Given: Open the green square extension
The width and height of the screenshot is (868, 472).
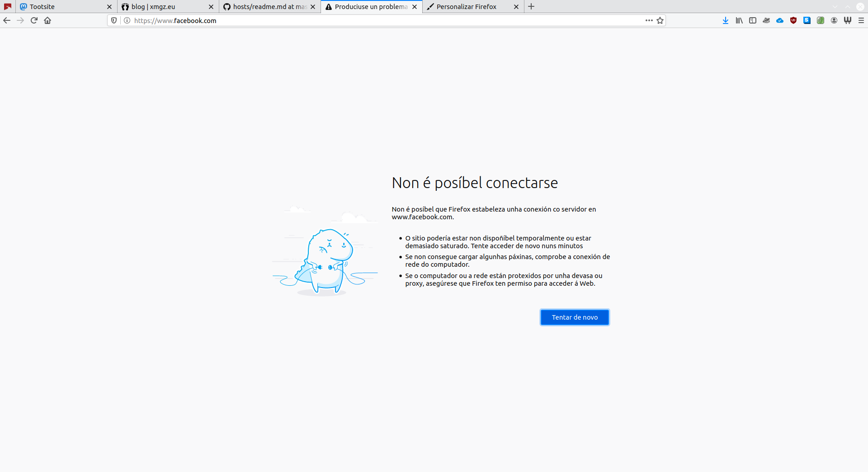Looking at the screenshot, I should (821, 20).
